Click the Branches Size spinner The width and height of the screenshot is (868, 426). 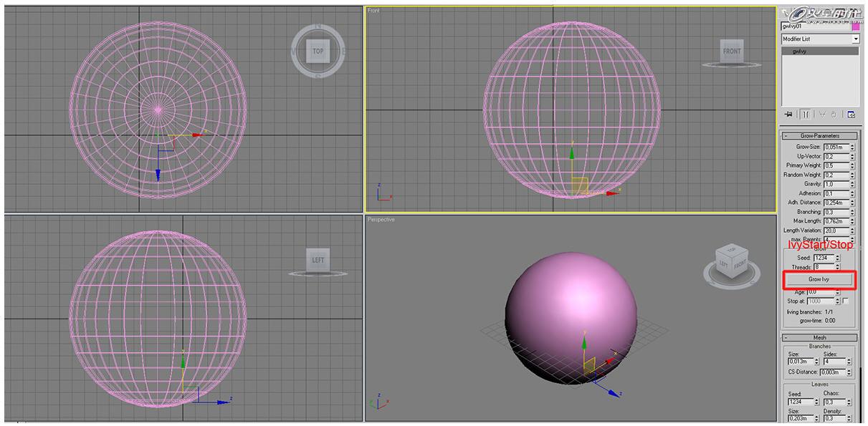816,362
